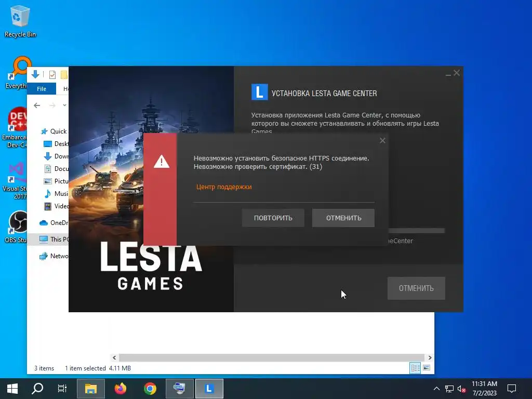Select Music in the navigation pane

pyautogui.click(x=56, y=194)
